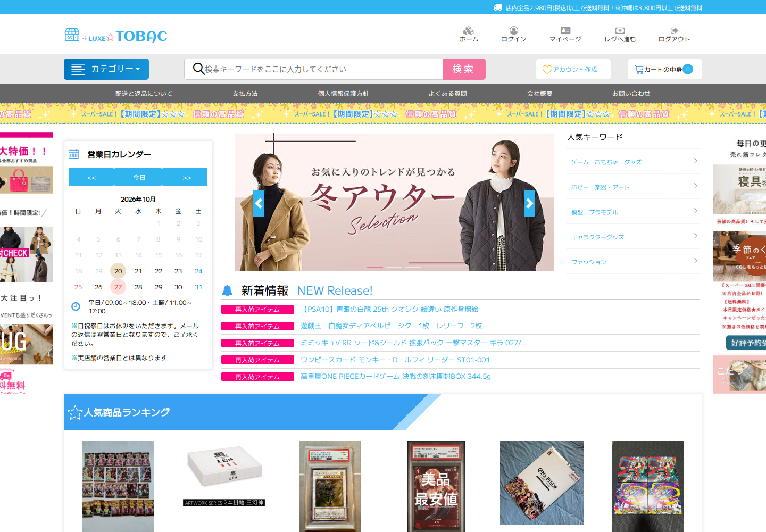Viewport: 766px width, 532px height.
Task: Click the pink 検索 button
Action: click(x=464, y=69)
